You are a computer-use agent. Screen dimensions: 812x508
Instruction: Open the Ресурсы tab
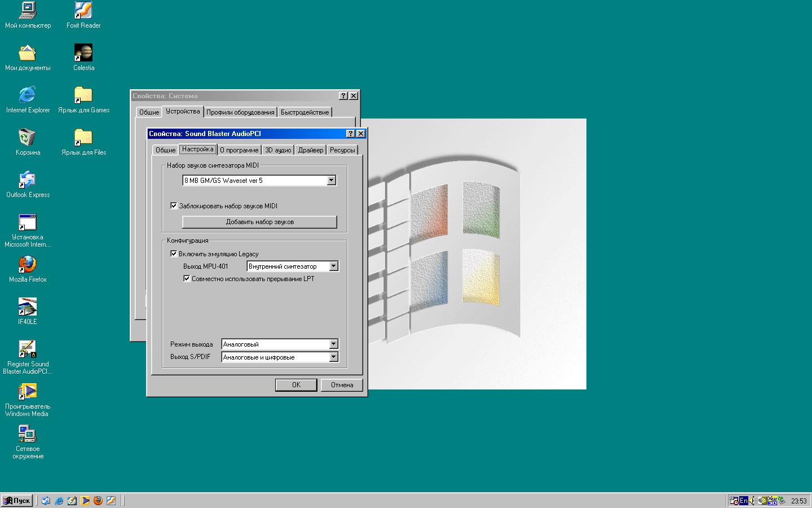[342, 150]
